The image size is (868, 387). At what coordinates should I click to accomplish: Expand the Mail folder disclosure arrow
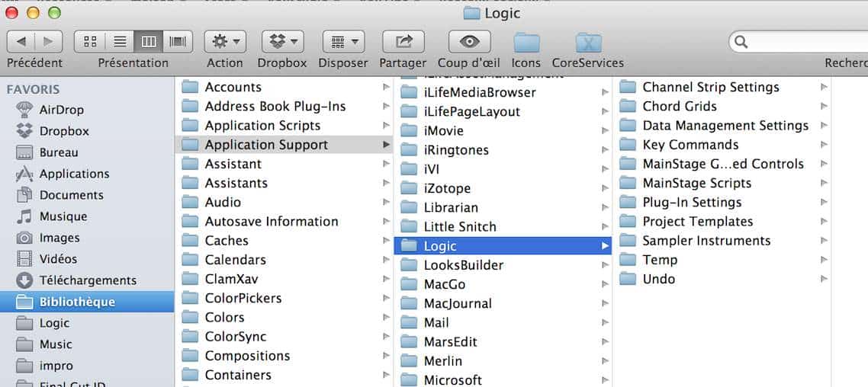point(605,322)
